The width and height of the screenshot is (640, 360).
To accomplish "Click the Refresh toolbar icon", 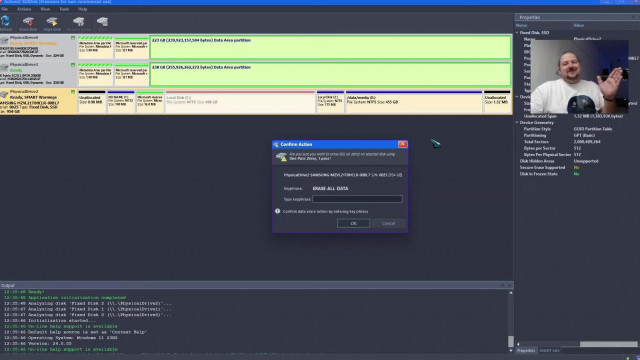I will (x=6, y=22).
